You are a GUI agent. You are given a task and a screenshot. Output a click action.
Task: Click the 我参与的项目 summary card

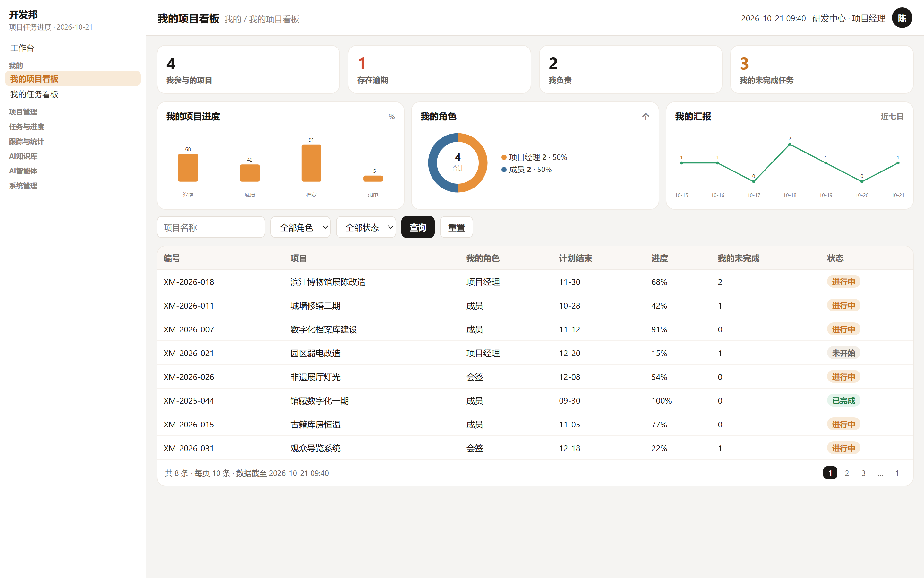(248, 70)
